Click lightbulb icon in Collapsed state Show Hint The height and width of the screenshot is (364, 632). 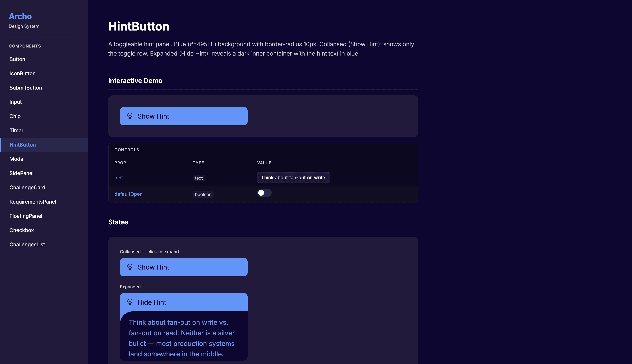tap(130, 267)
